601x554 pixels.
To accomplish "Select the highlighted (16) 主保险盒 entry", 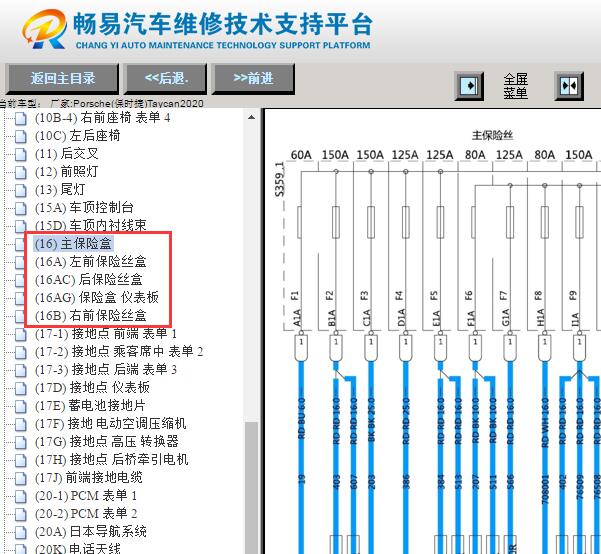I will (x=73, y=244).
